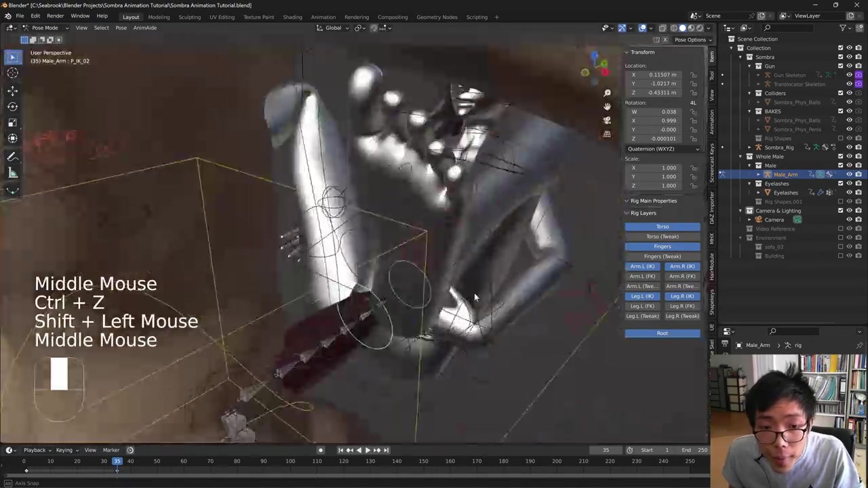Toggle camera view with the viewport camera icon
The image size is (868, 488).
(607, 120)
